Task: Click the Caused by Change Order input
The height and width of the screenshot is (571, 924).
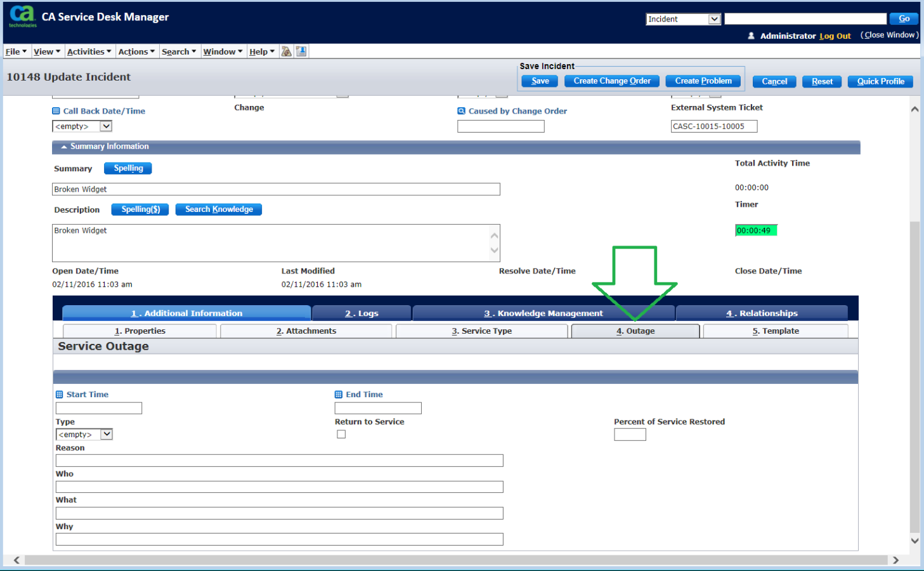Action: click(501, 126)
